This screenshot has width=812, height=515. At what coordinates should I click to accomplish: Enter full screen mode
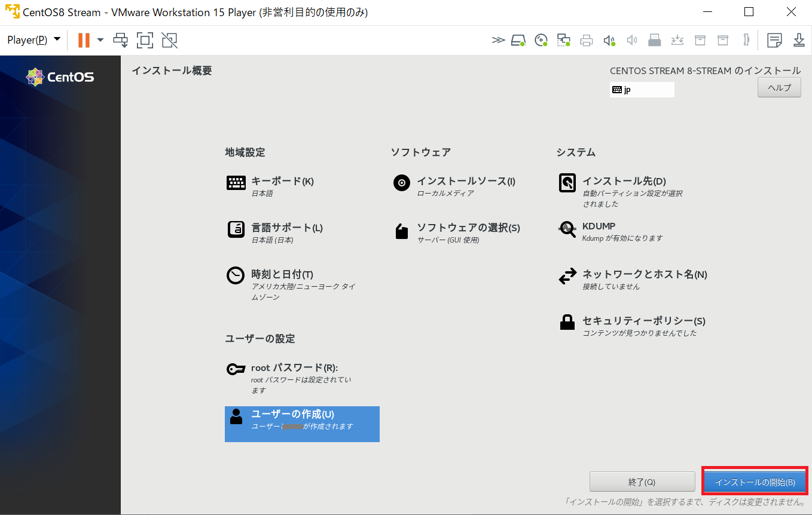(x=145, y=40)
